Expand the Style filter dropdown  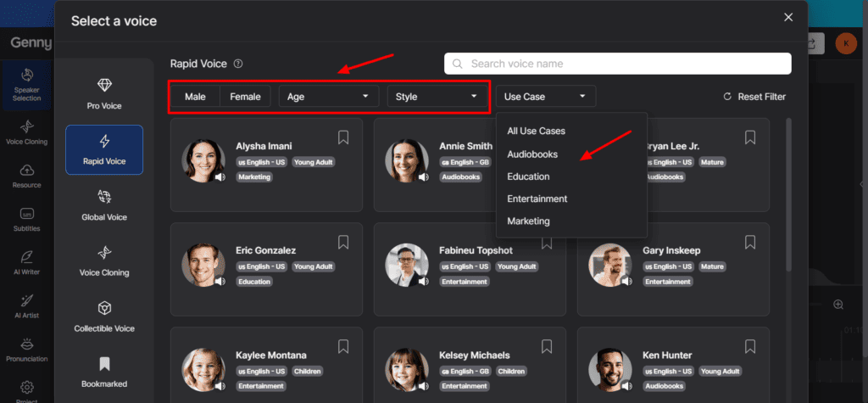[437, 97]
